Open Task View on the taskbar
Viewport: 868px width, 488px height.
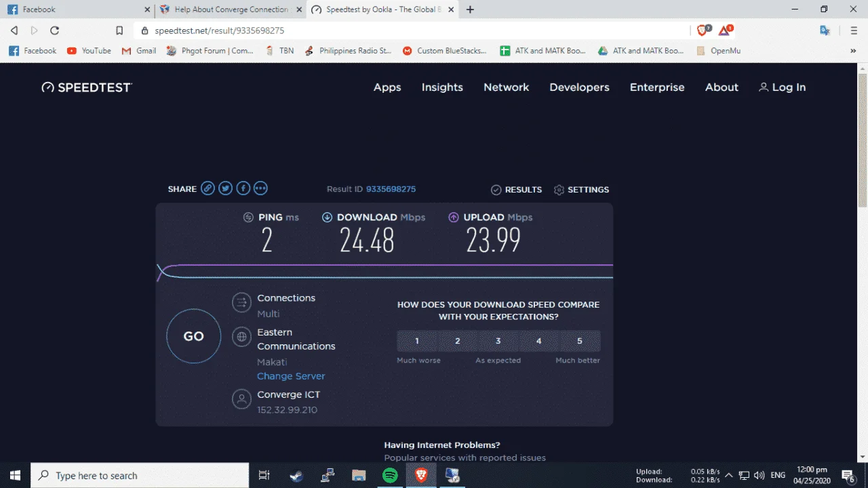264,475
